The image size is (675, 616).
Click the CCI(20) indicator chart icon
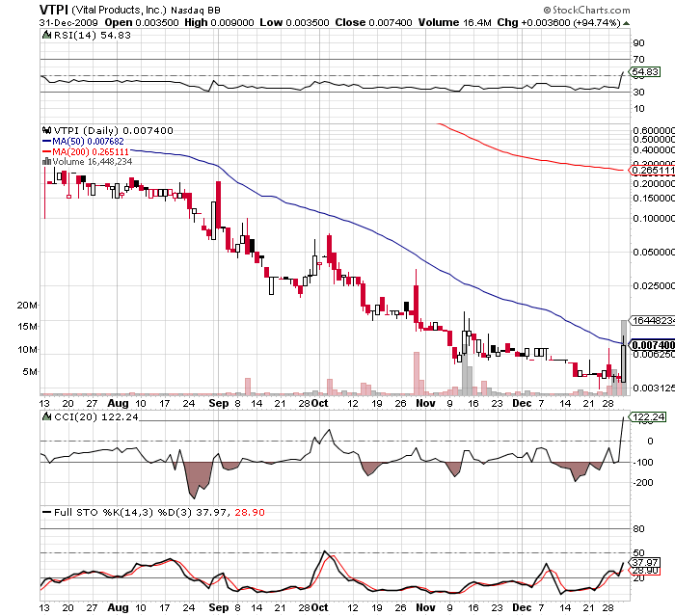pos(46,416)
